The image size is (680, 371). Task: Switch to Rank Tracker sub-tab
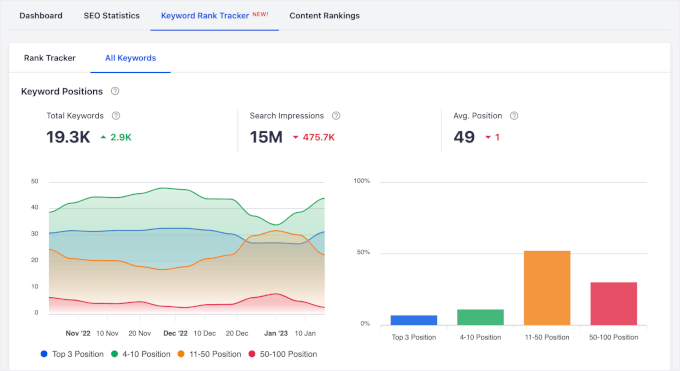coord(49,58)
